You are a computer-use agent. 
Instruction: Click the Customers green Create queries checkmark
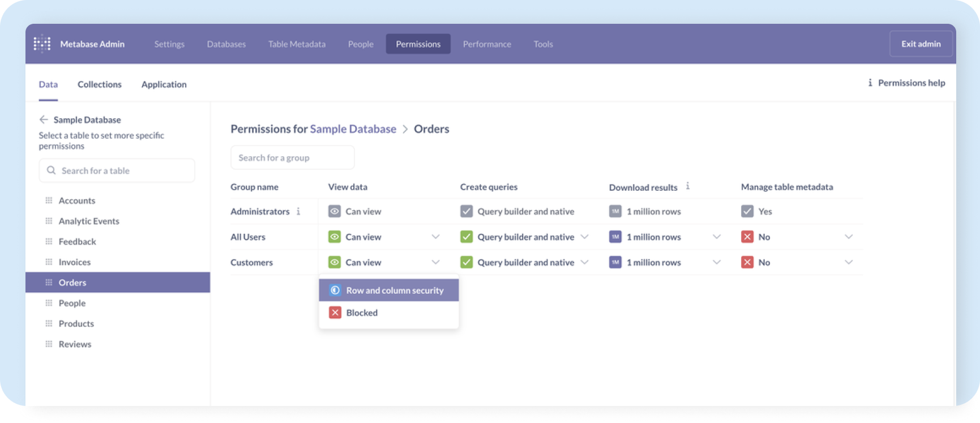point(467,262)
